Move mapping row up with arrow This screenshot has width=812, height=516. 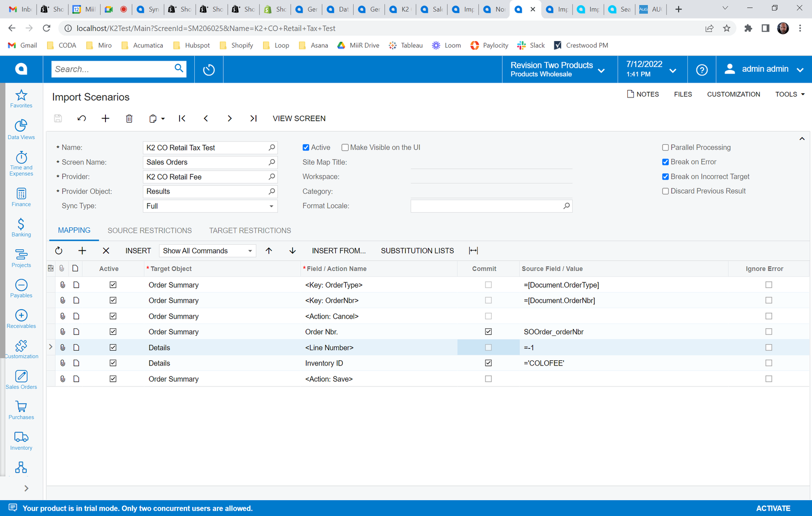pos(269,251)
